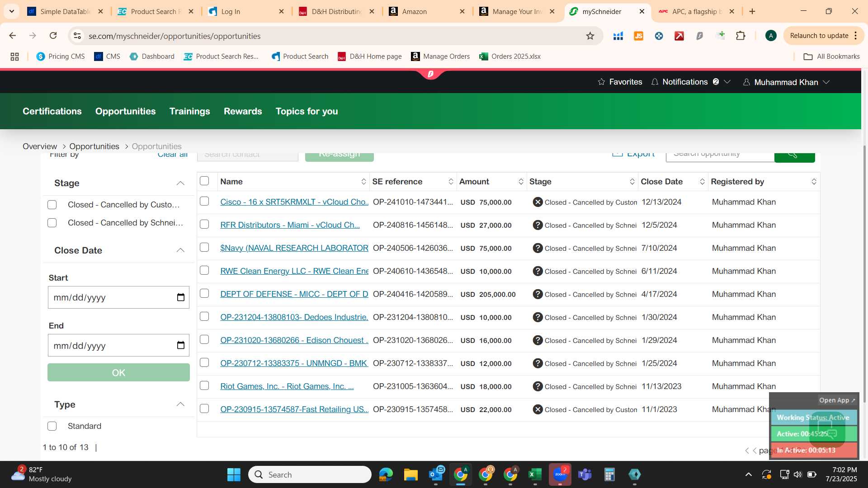Select the $Navy row checkbox
Viewport: 868px width, 488px height.
coord(204,247)
